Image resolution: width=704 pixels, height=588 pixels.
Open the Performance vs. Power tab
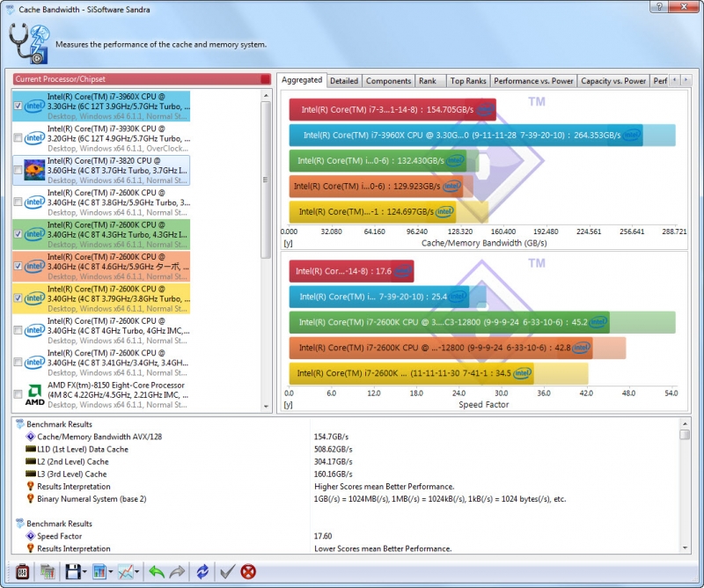pyautogui.click(x=533, y=81)
